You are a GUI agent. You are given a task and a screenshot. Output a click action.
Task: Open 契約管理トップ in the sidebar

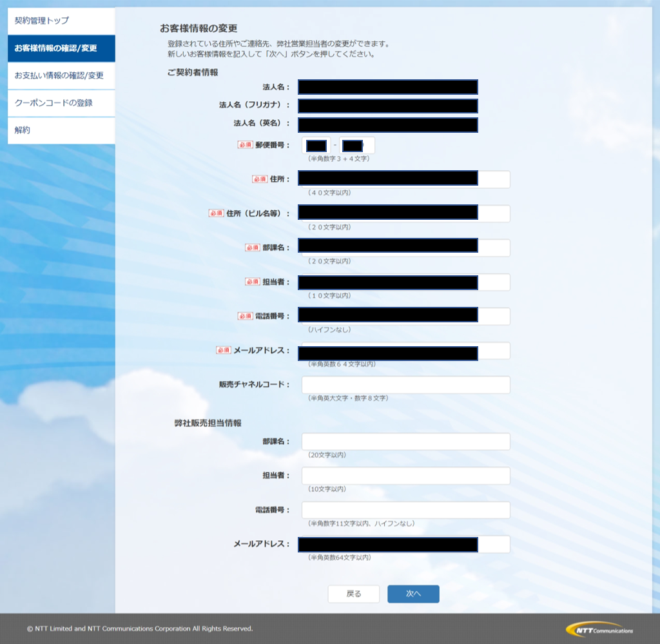point(61,21)
